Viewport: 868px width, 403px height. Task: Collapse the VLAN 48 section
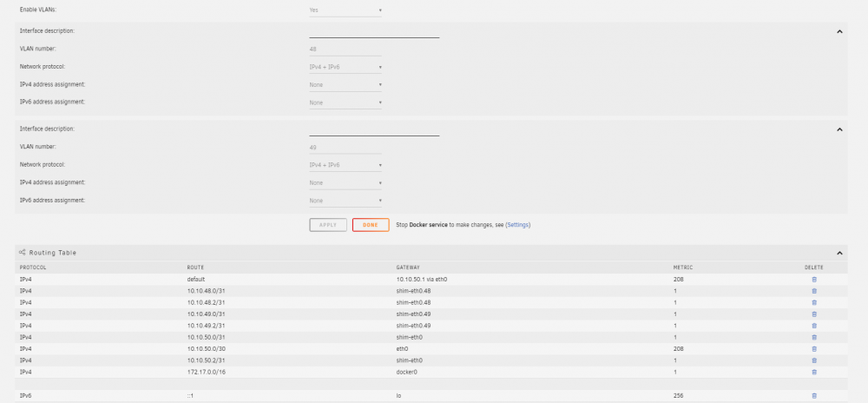[839, 31]
